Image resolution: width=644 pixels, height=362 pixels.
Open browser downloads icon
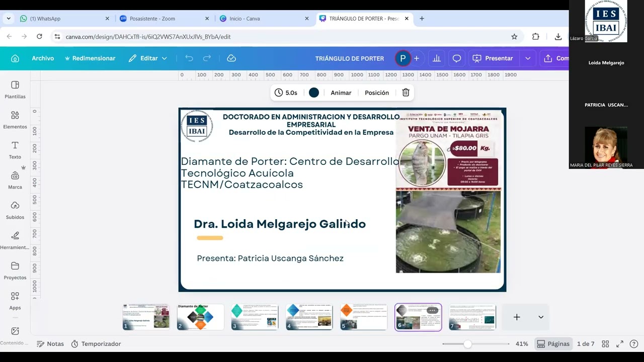pos(558,37)
